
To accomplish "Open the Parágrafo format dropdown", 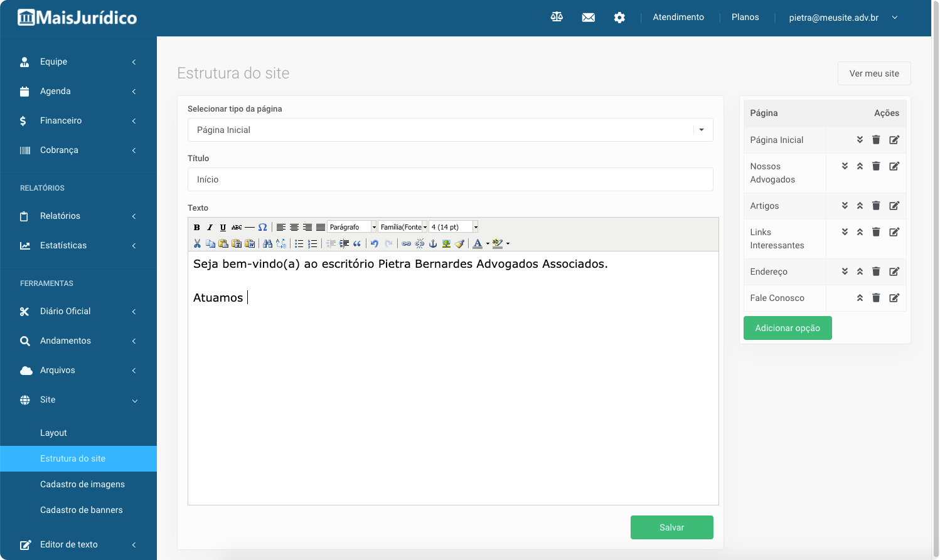I will point(352,227).
